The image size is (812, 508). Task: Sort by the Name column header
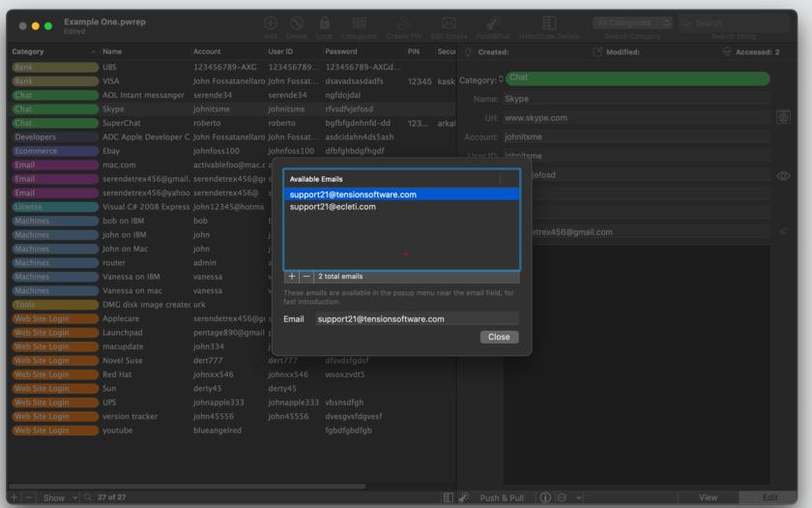tap(145, 51)
